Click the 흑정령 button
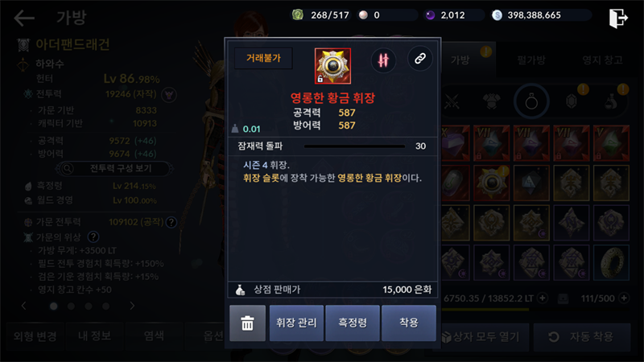The image size is (644, 362). (353, 323)
